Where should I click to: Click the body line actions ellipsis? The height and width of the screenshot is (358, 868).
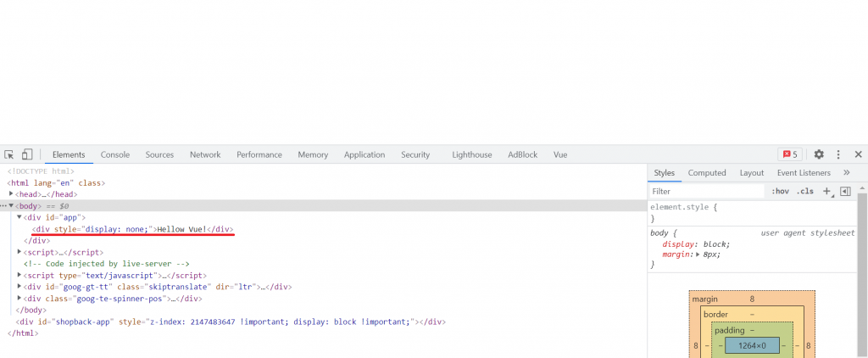(x=3, y=205)
